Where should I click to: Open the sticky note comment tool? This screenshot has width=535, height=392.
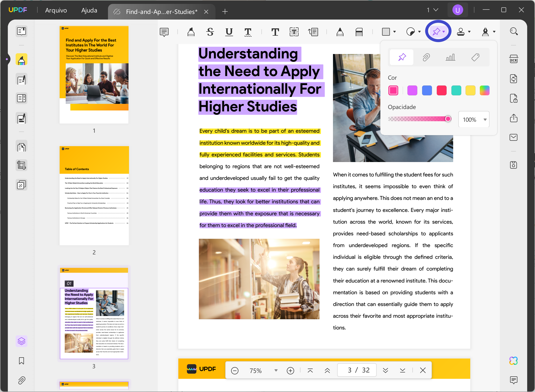pyautogui.click(x=164, y=32)
